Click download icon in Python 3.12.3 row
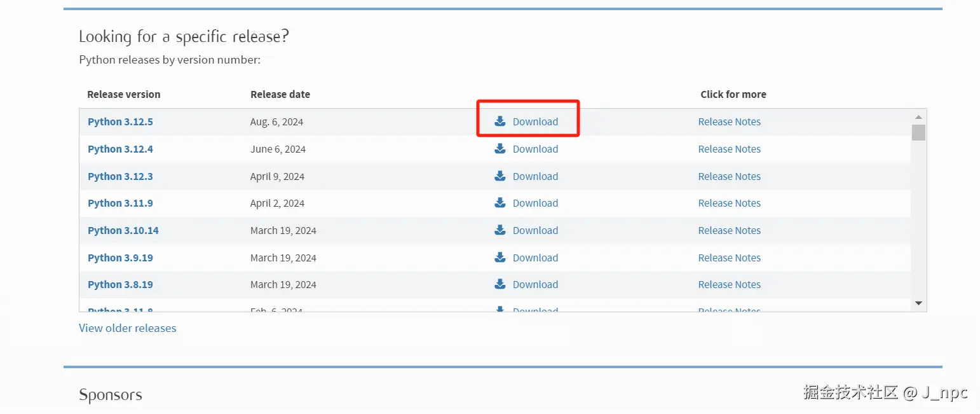The width and height of the screenshot is (980, 414). click(500, 176)
